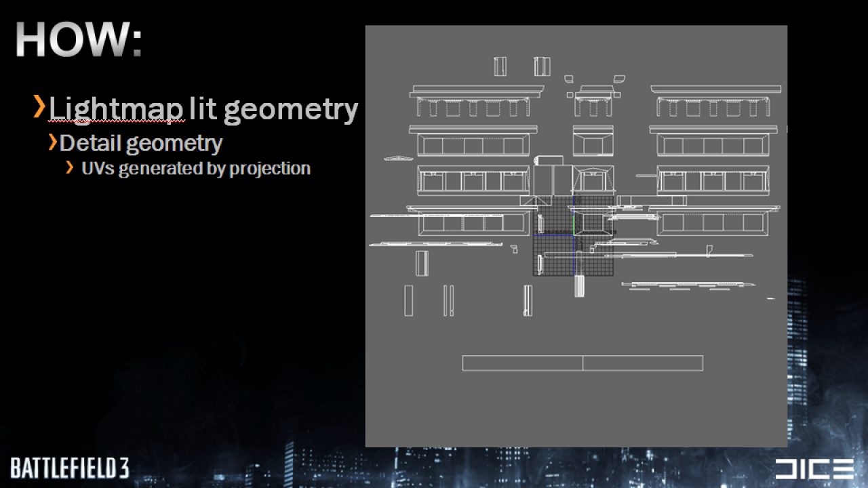The height and width of the screenshot is (488, 868).
Task: Select the Lightmap lit geometry text
Action: 203,108
